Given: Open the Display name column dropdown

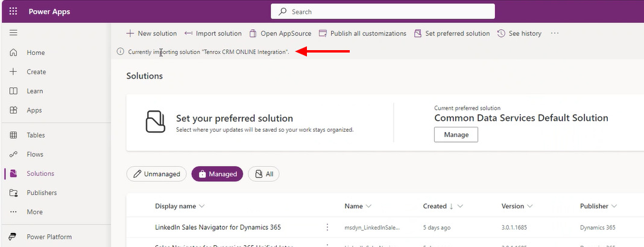Looking at the screenshot, I should click(x=201, y=207).
